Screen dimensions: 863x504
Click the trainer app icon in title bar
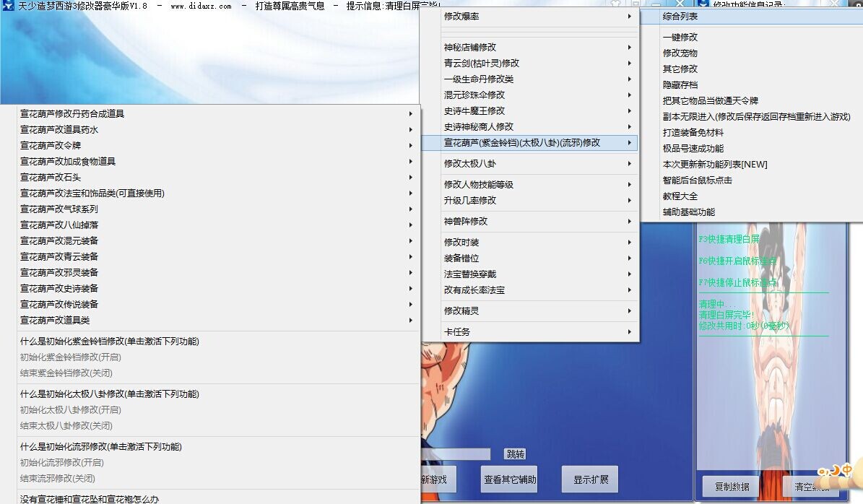tap(7, 6)
